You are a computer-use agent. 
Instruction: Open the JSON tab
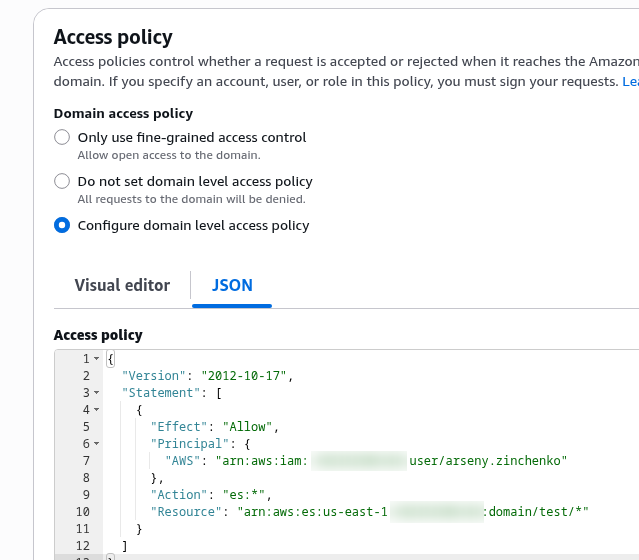point(232,285)
